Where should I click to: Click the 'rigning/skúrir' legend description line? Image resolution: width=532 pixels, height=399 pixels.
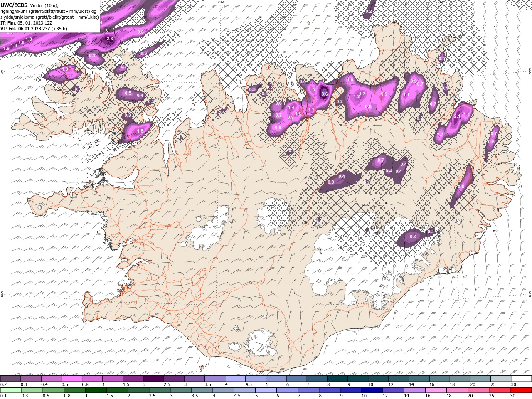click(x=49, y=11)
